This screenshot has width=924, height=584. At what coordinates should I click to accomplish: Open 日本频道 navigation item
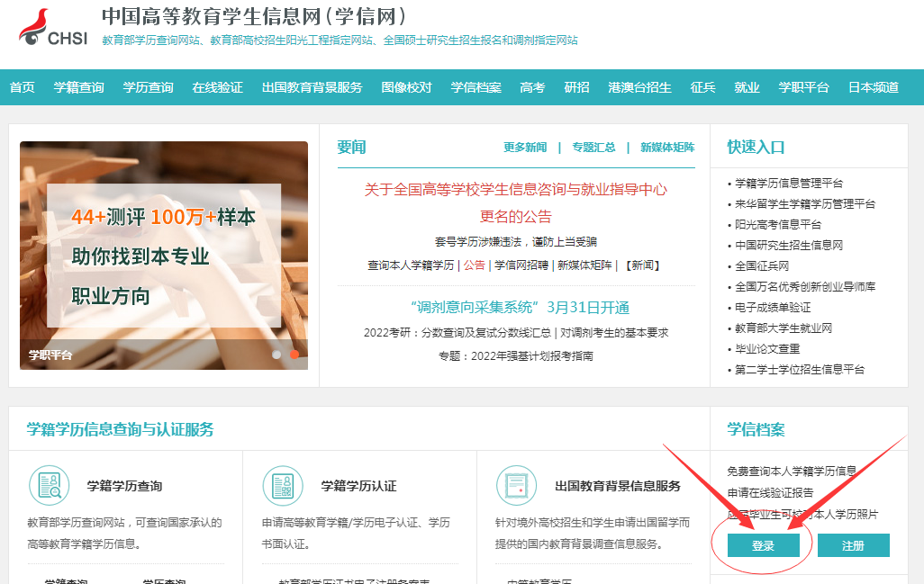pyautogui.click(x=873, y=87)
